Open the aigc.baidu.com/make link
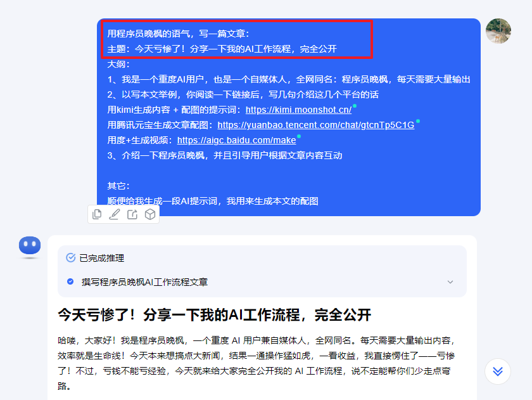The image size is (532, 400). (236, 140)
